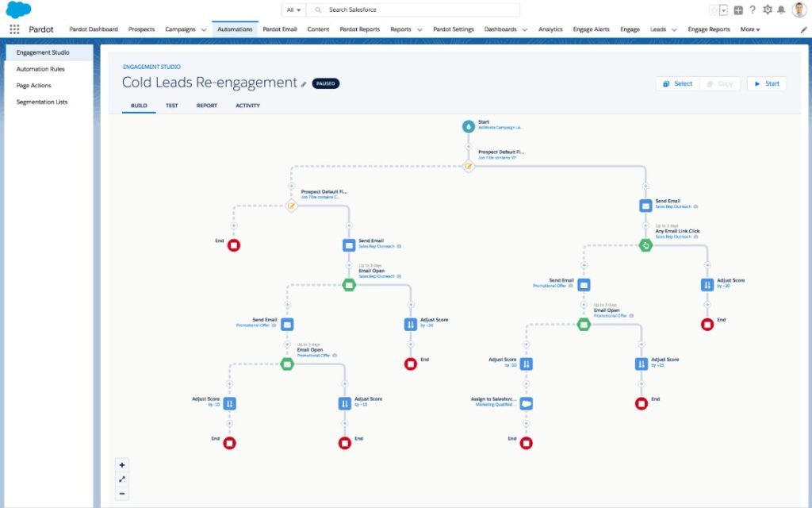Image resolution: width=812 pixels, height=508 pixels.
Task: Zoom out the canvas with minus button
Action: tap(121, 494)
